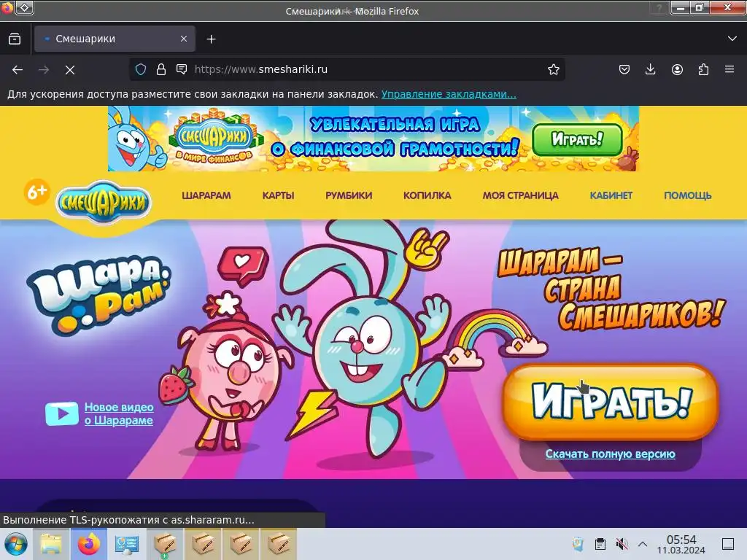Open the ШАРАРАМ menu item
Viewport: 747px width, 560px height.
coord(206,195)
